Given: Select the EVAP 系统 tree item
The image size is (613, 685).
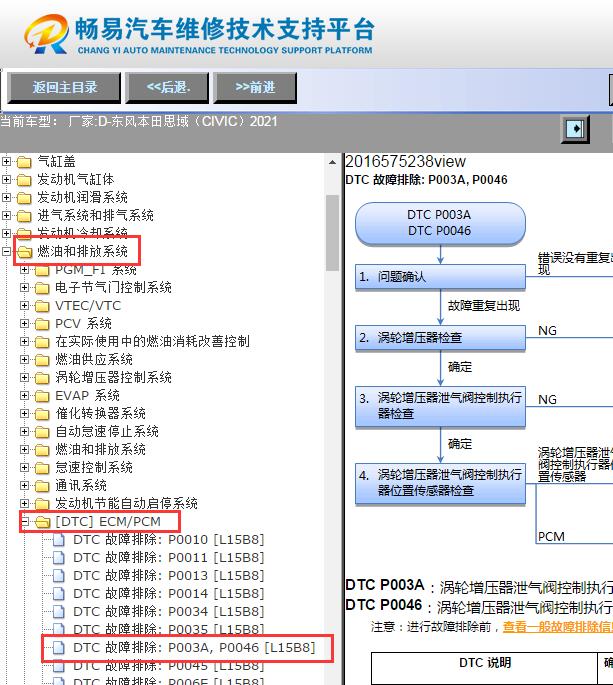Looking at the screenshot, I should point(87,395).
